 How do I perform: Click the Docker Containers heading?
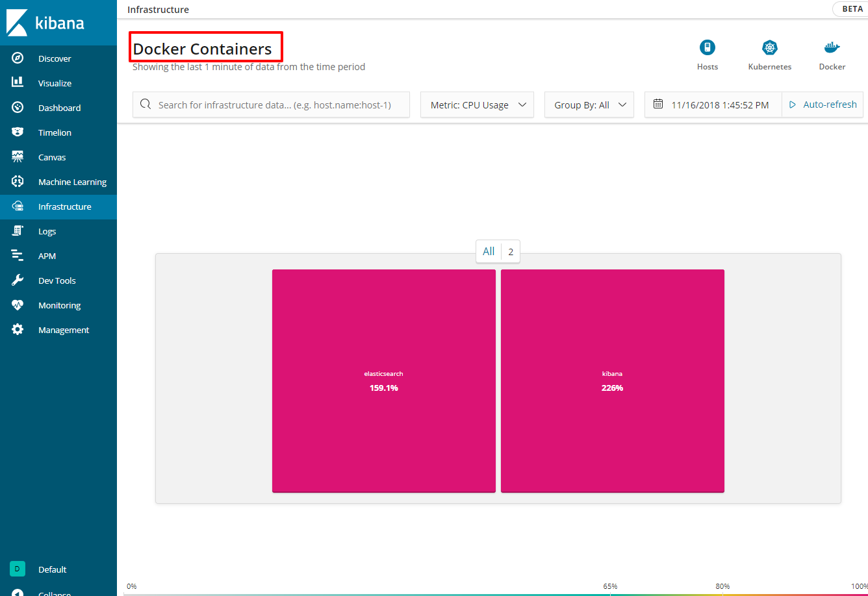point(202,49)
